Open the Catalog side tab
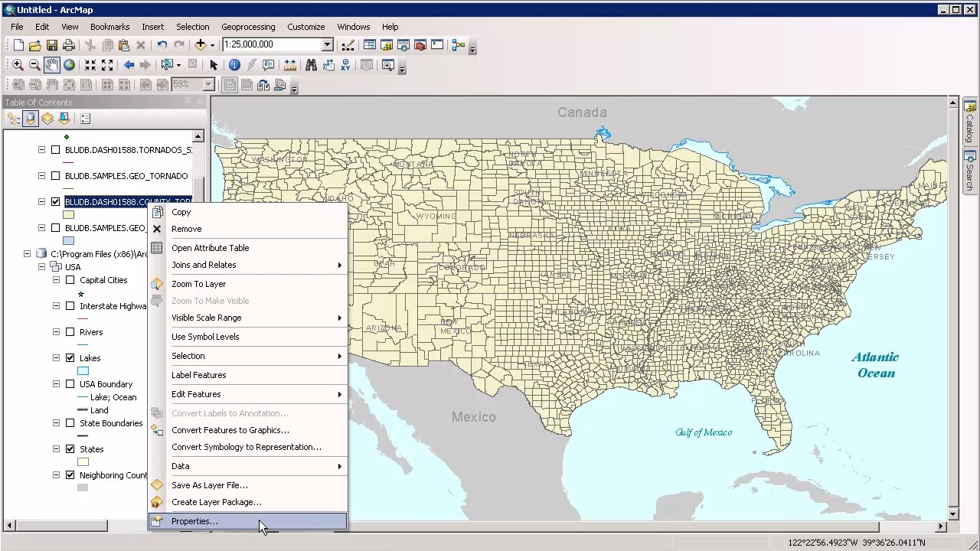Viewport: 980px width, 551px height. tap(970, 122)
